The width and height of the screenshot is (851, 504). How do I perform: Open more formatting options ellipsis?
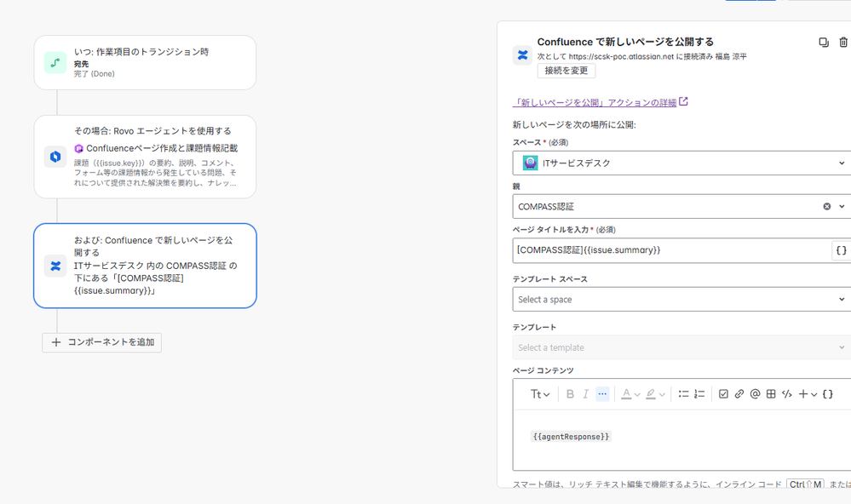[x=602, y=394]
